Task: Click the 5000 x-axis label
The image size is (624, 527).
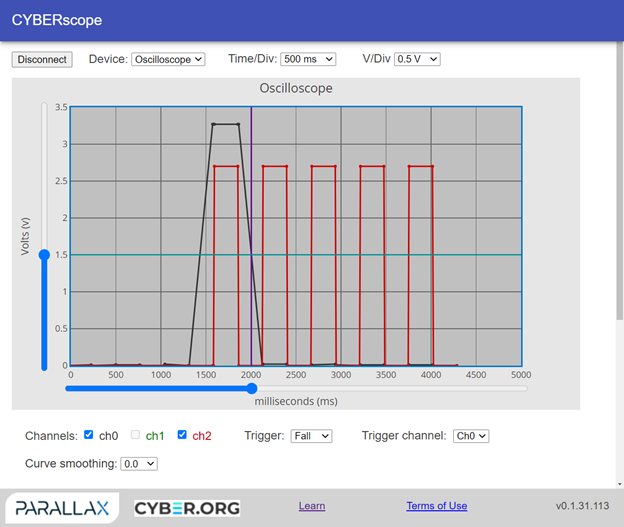Action: [521, 375]
